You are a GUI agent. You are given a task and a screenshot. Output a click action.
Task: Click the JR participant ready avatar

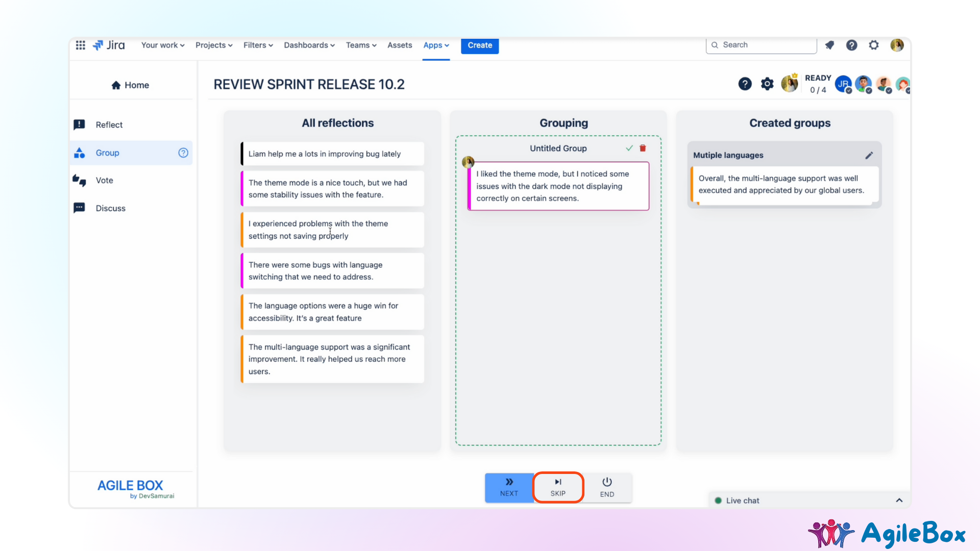click(x=843, y=84)
